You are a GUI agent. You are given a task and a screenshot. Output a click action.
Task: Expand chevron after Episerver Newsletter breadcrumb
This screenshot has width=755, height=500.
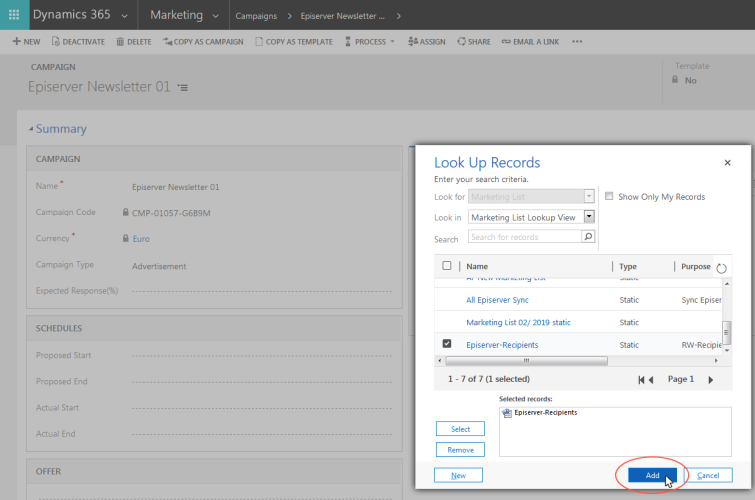click(x=398, y=16)
